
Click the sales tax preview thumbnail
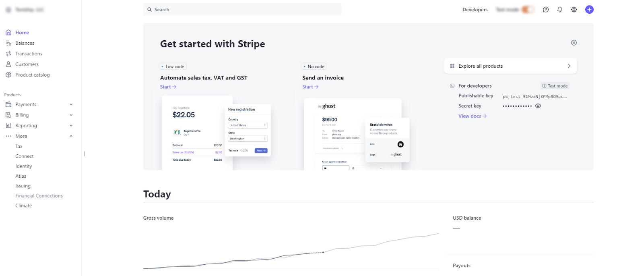click(x=216, y=133)
